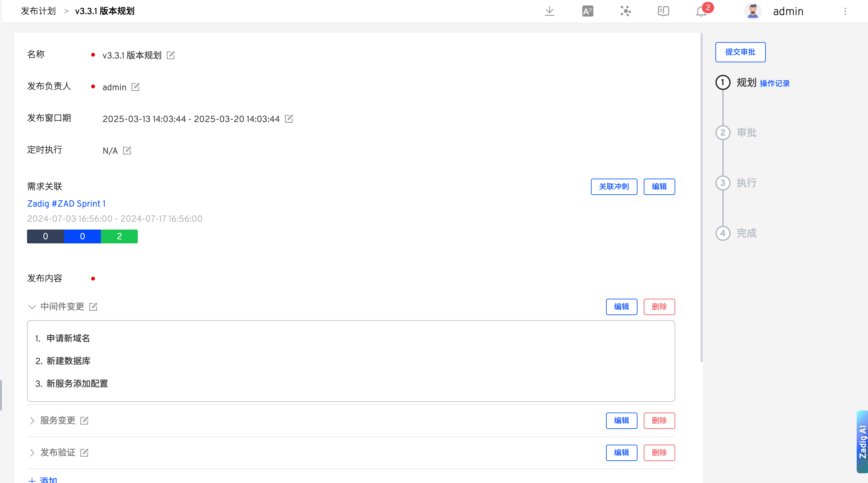This screenshot has width=868, height=483.
Task: Click the vertical three-dot menu icon
Action: pyautogui.click(x=845, y=11)
